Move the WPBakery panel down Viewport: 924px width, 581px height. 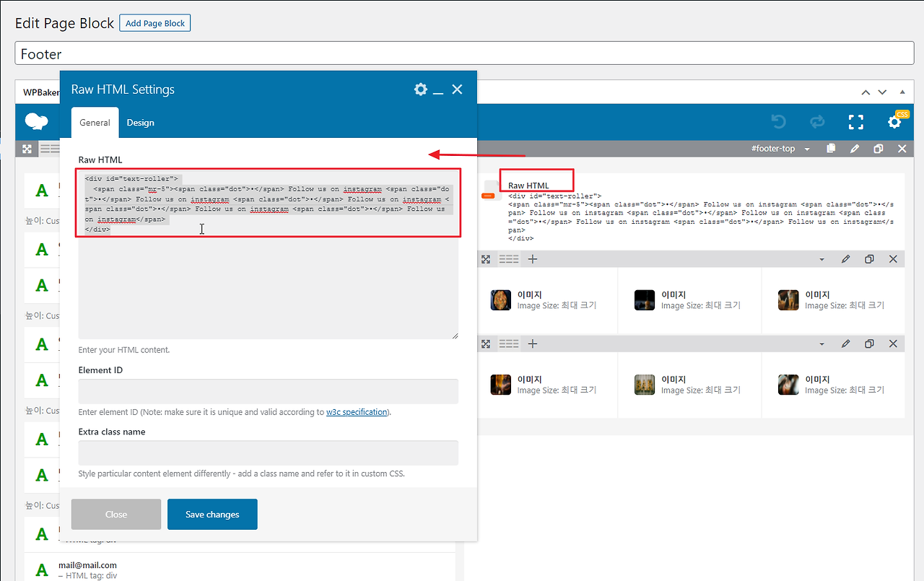pyautogui.click(x=882, y=92)
